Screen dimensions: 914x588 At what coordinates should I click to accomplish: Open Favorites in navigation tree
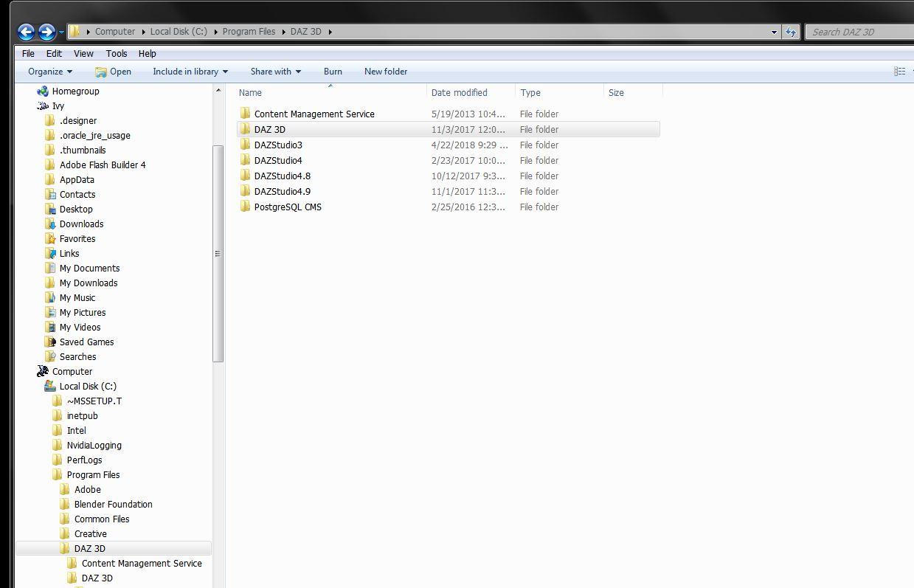[x=77, y=238]
